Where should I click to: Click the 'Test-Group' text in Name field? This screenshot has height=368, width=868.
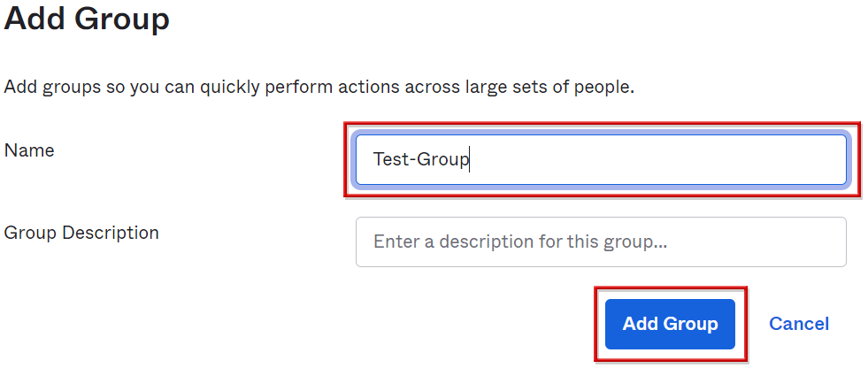click(421, 160)
